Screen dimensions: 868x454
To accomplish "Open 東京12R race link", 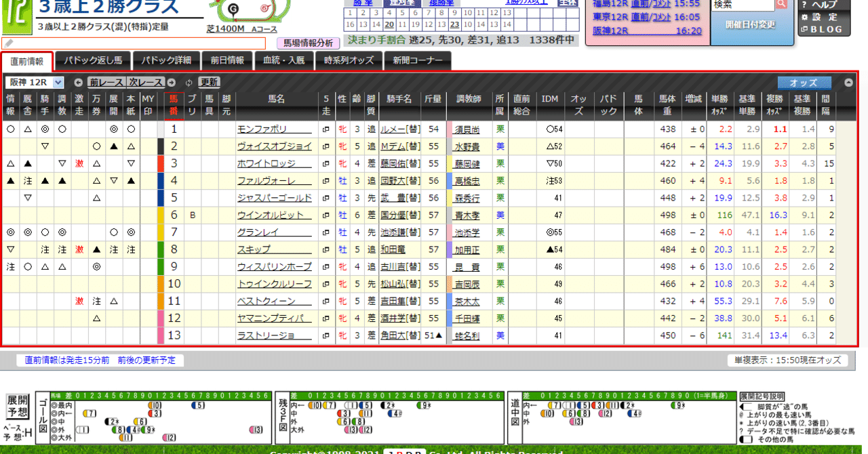I will (x=610, y=17).
